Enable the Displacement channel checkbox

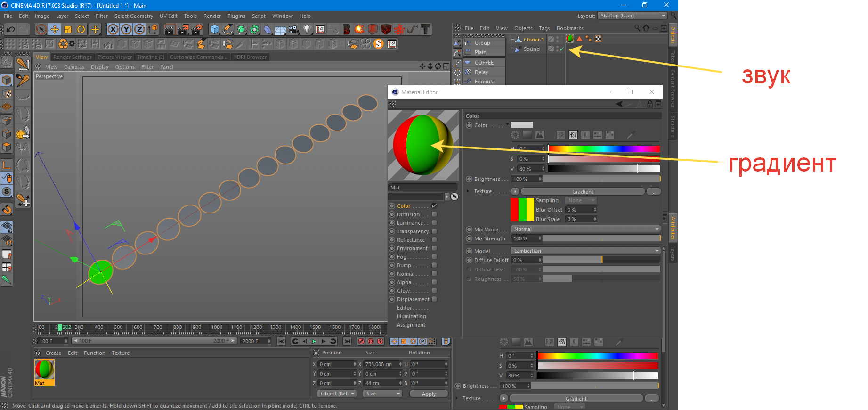434,299
